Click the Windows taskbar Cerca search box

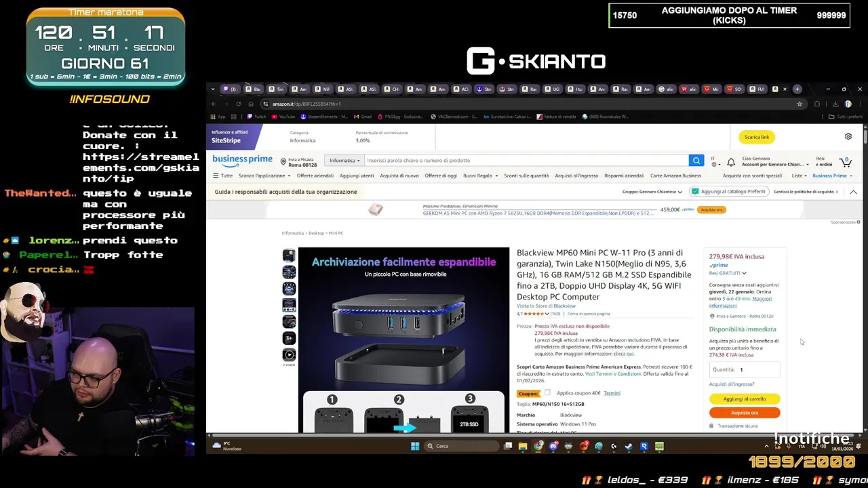461,446
